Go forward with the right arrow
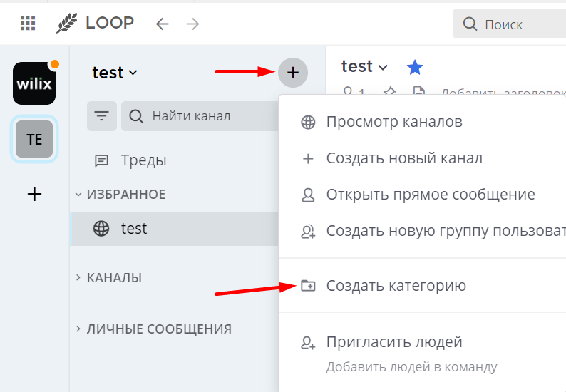The image size is (566, 392). pos(192,24)
